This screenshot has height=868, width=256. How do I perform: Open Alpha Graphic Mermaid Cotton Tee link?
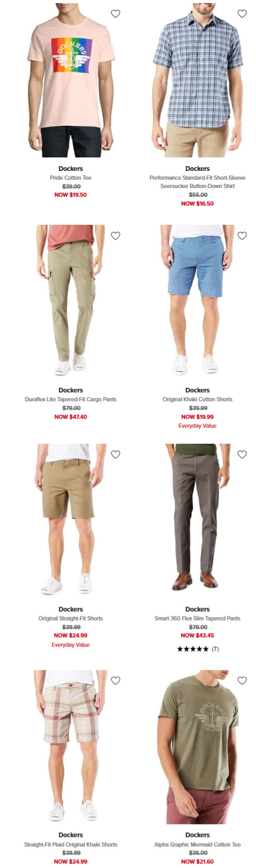[x=198, y=845]
